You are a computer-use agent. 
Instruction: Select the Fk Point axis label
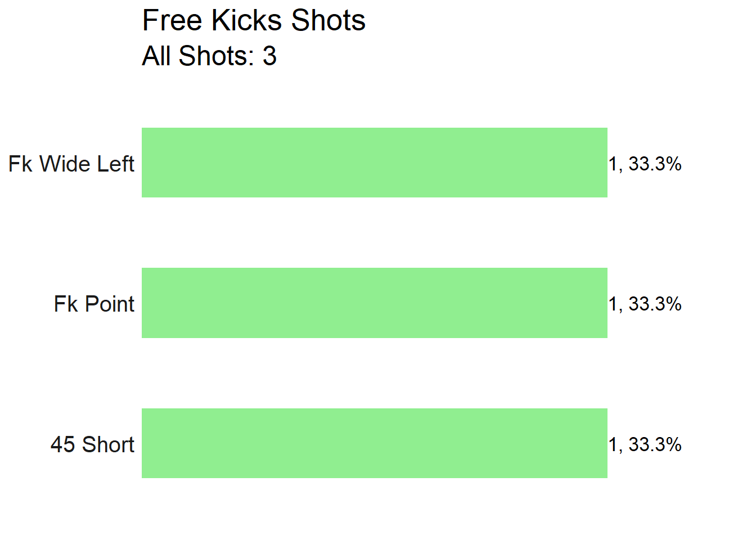pos(94,304)
